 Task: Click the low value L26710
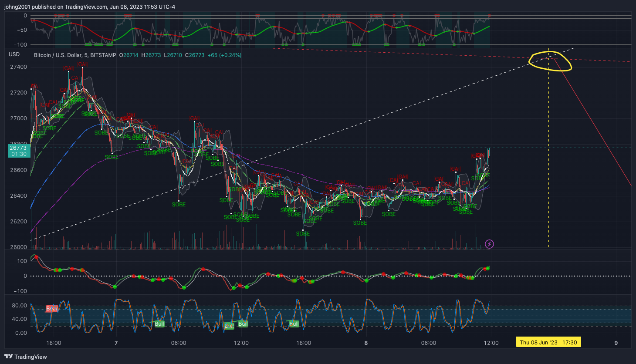tap(173, 55)
